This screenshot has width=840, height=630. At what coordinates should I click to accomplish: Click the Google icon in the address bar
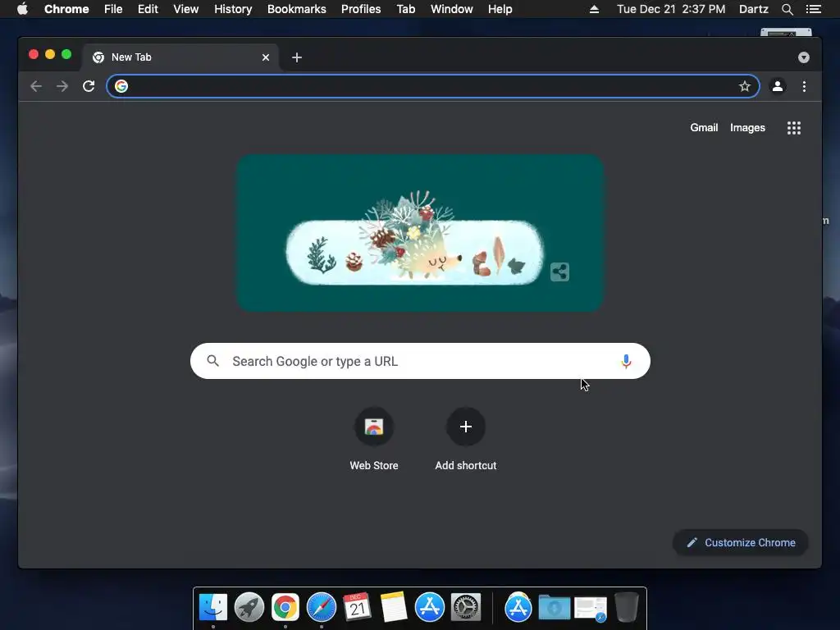point(121,86)
